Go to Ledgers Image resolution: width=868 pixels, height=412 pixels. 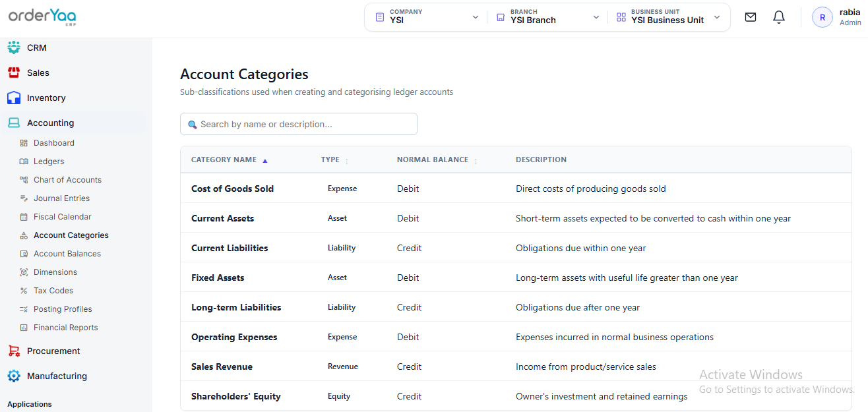tap(49, 162)
